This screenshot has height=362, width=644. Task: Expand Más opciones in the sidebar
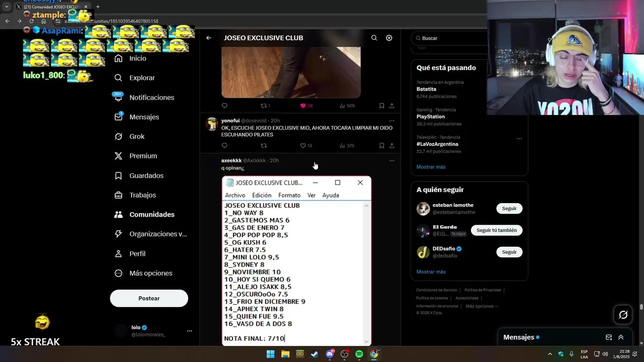pos(143,273)
